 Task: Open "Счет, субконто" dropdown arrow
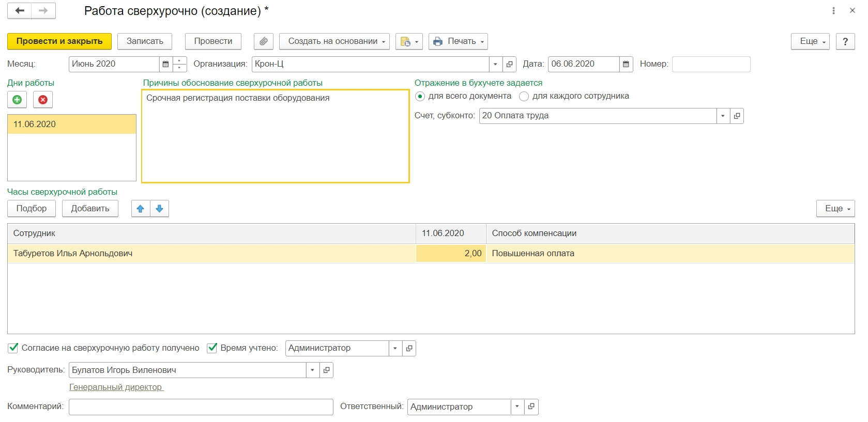pyautogui.click(x=723, y=116)
